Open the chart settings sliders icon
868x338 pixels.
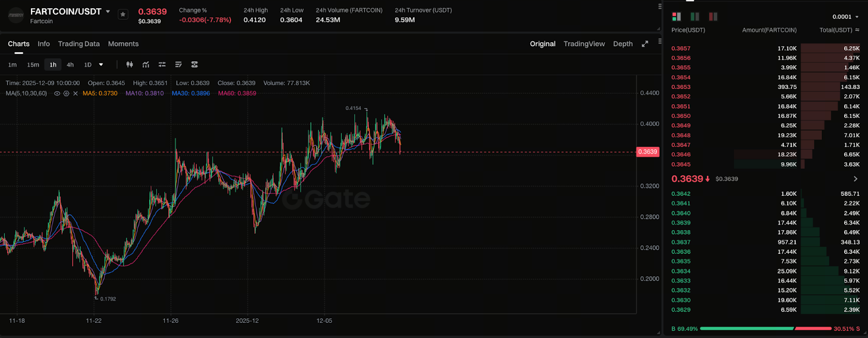[162, 65]
